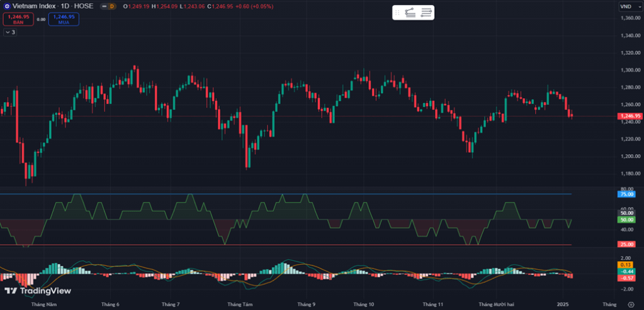Toggle the market status D badge
The height and width of the screenshot is (310, 644).
(111, 6)
